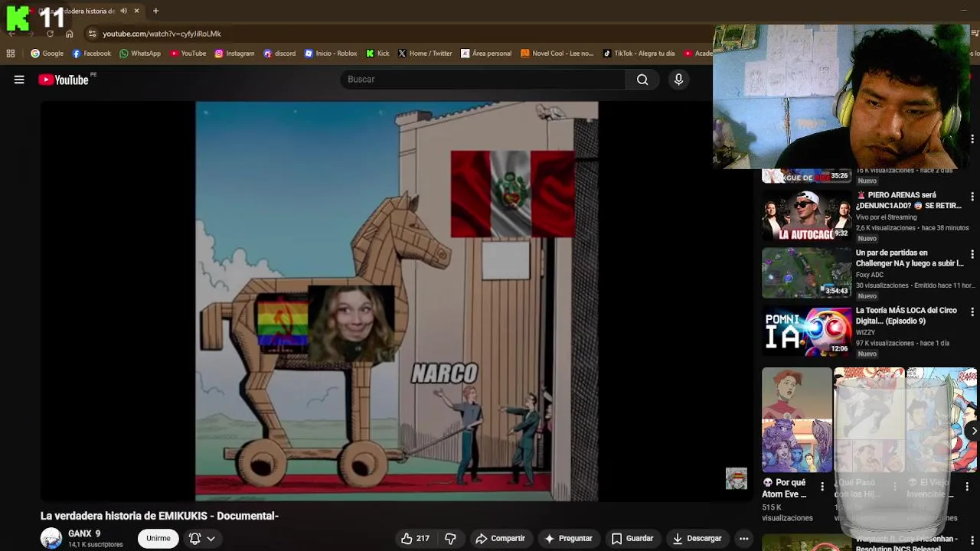Viewport: 980px width, 551px height.
Task: Focus the Buscar search field
Action: pyautogui.click(x=482, y=80)
